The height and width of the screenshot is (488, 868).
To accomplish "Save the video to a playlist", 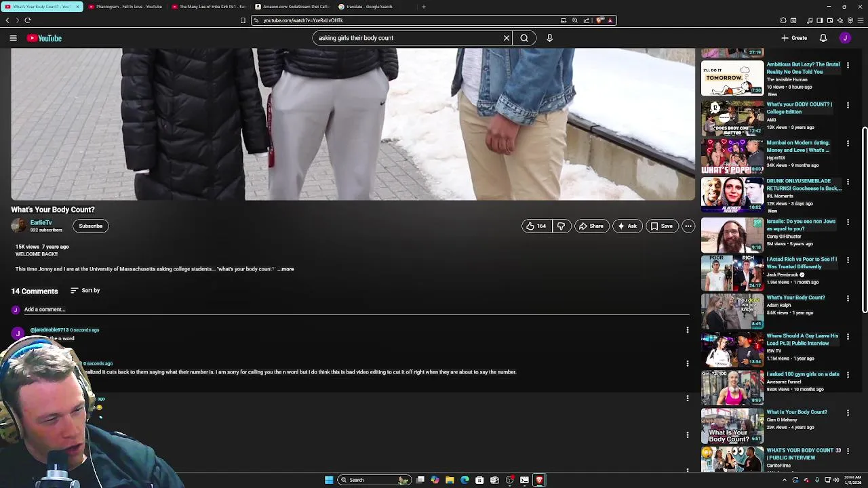I will [x=661, y=226].
